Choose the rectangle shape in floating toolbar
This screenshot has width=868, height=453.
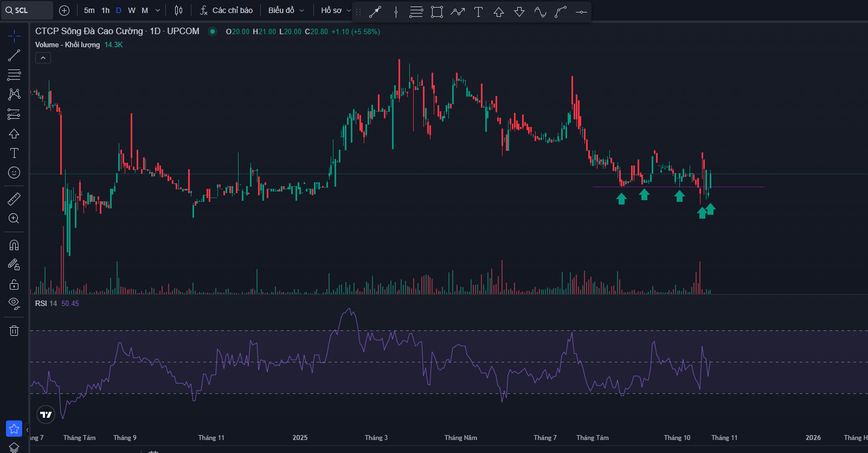pyautogui.click(x=437, y=11)
